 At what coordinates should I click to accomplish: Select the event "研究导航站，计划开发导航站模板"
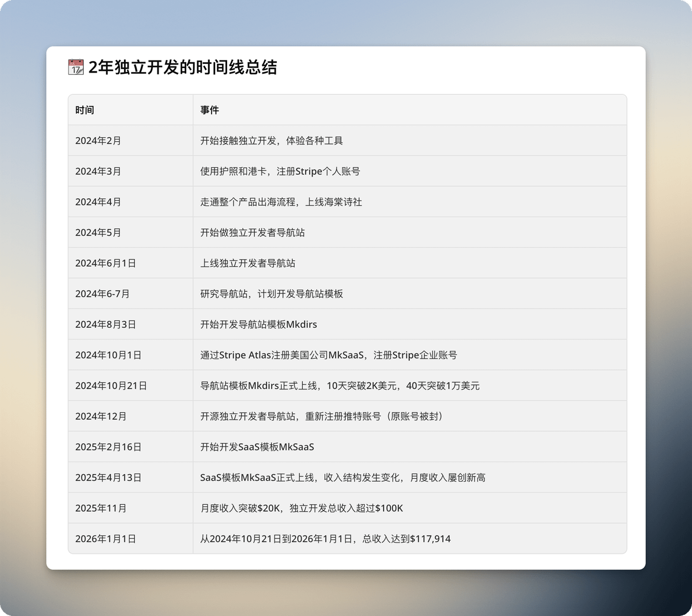pos(272,293)
